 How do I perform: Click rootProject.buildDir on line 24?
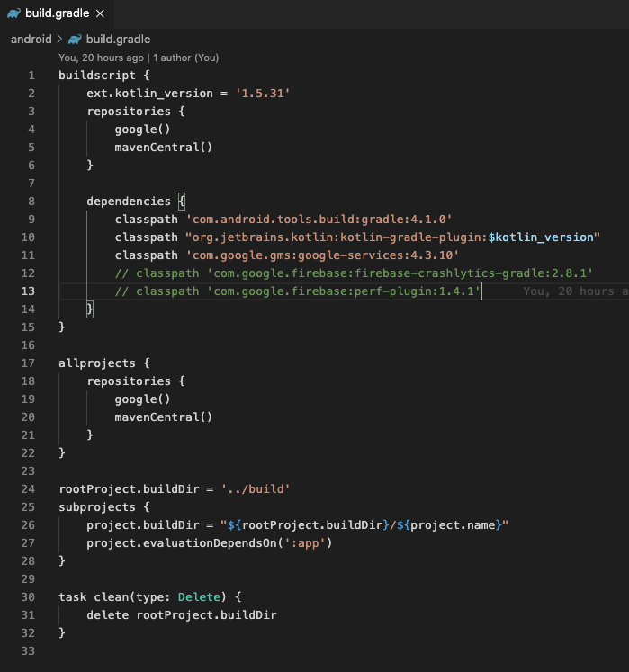click(129, 489)
